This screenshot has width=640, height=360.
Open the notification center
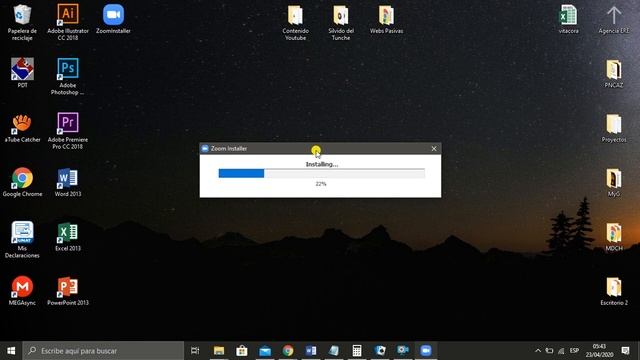pyautogui.click(x=625, y=351)
